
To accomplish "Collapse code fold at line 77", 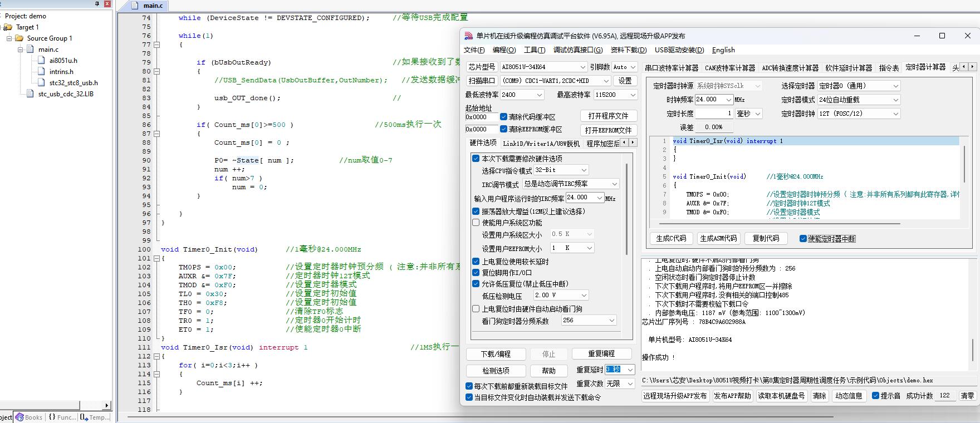I will [156, 45].
